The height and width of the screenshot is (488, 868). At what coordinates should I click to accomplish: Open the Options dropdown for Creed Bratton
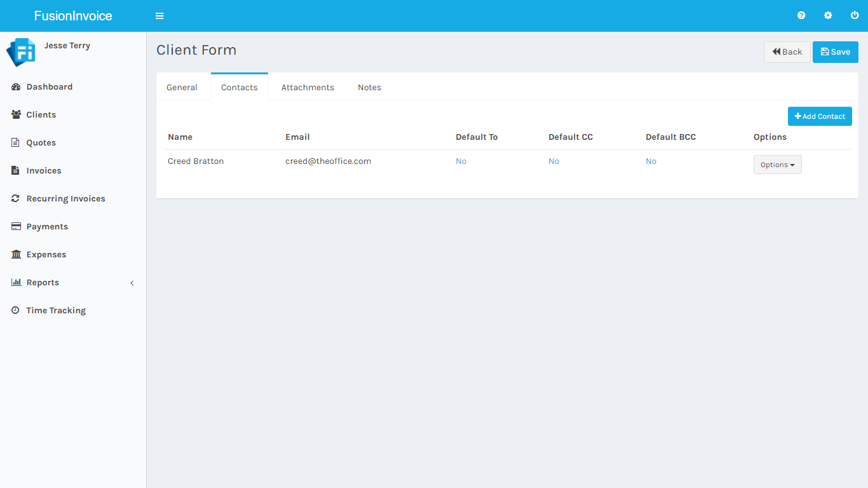click(777, 165)
